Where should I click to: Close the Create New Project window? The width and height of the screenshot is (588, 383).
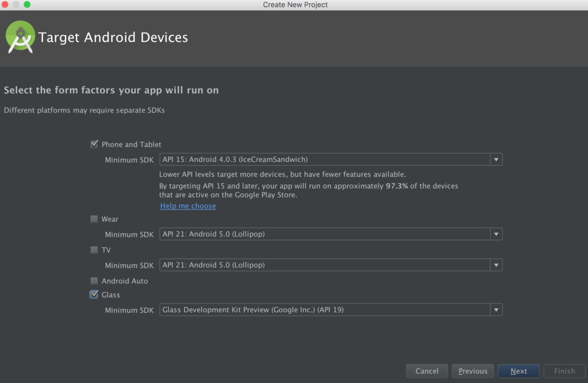[5, 5]
